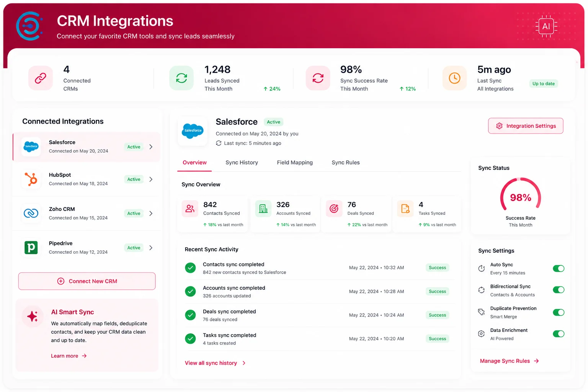Switch to the Sync History tab
The width and height of the screenshot is (588, 392).
(x=242, y=163)
